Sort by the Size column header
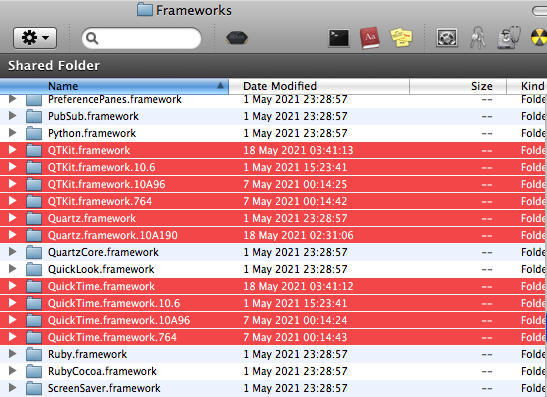547x397 pixels. pyautogui.click(x=458, y=86)
